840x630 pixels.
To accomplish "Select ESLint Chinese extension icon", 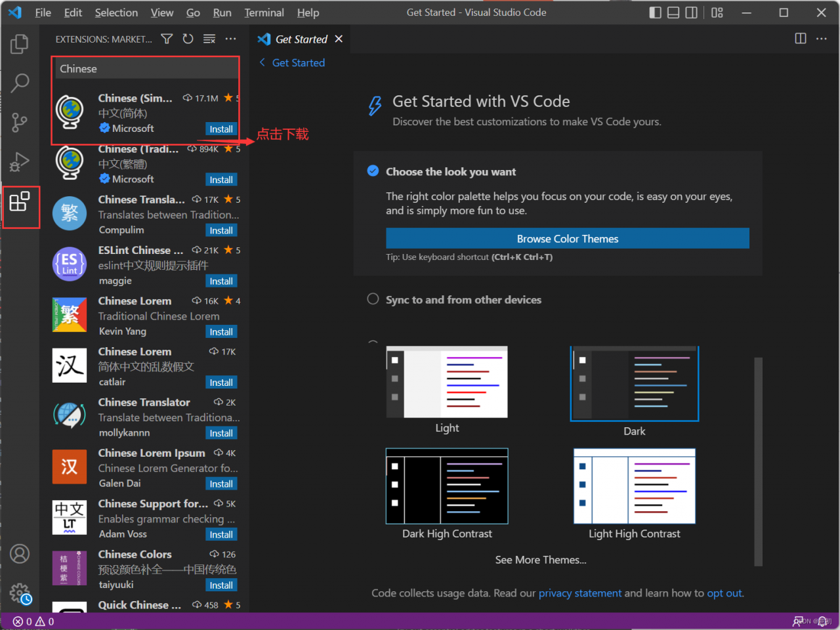I will [70, 264].
